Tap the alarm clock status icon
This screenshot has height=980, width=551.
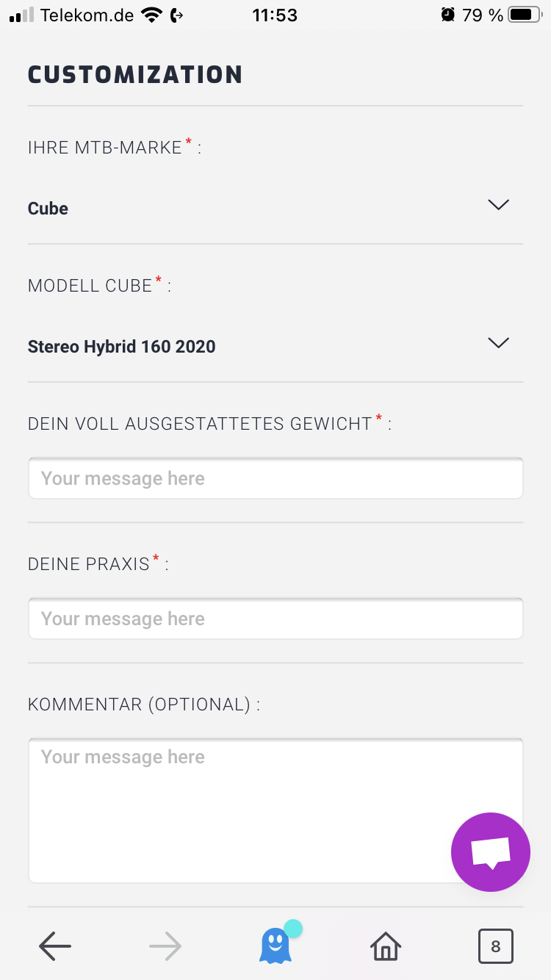click(x=448, y=15)
